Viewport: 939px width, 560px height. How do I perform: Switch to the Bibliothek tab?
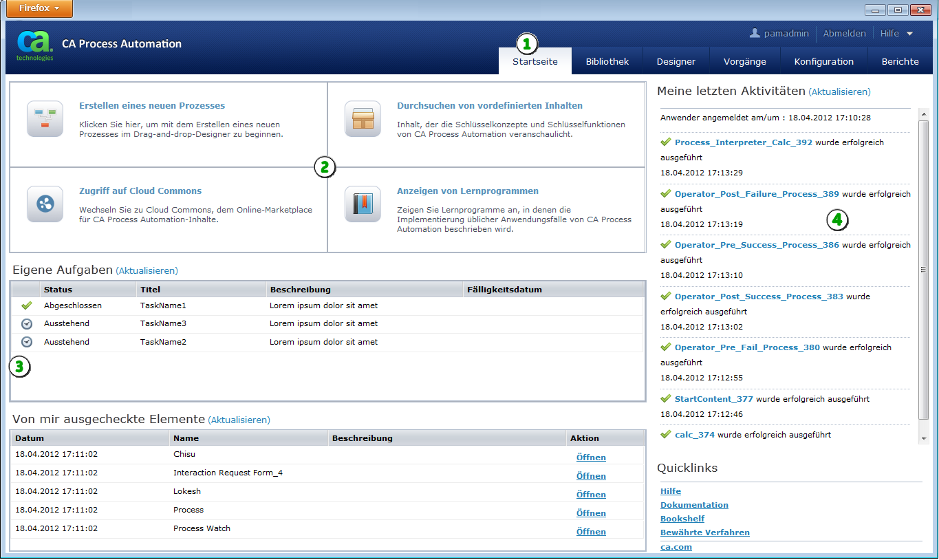[x=607, y=61]
